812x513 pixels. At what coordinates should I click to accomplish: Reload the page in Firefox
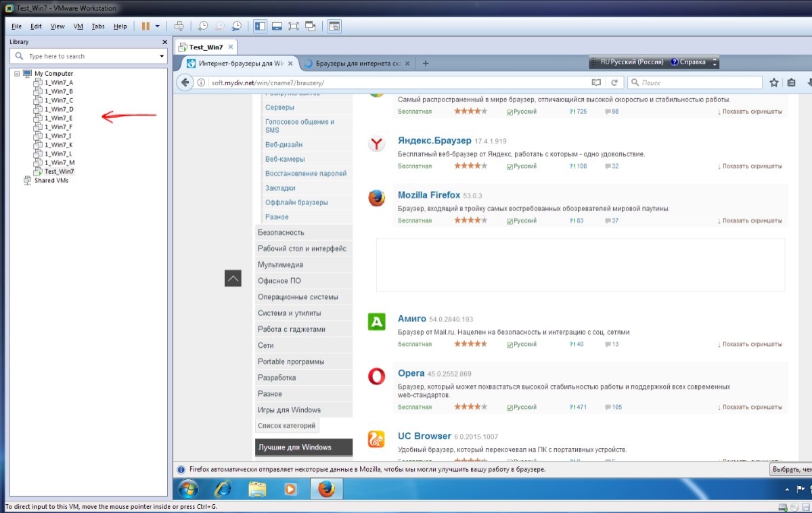pyautogui.click(x=614, y=83)
